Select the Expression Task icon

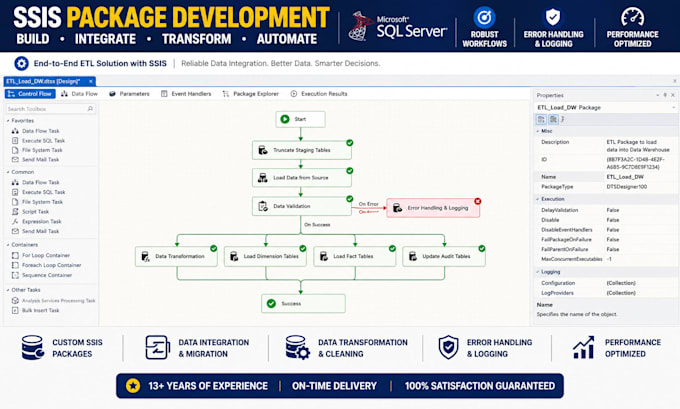click(x=15, y=221)
